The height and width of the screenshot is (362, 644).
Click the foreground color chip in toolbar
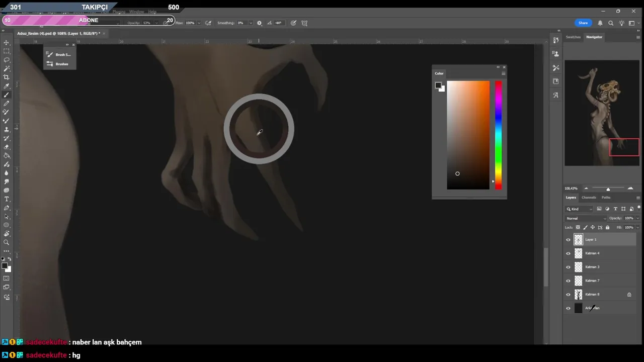[5, 265]
